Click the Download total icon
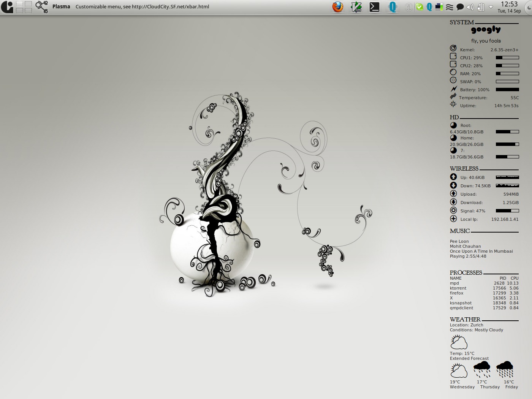This screenshot has height=399, width=532. click(453, 202)
